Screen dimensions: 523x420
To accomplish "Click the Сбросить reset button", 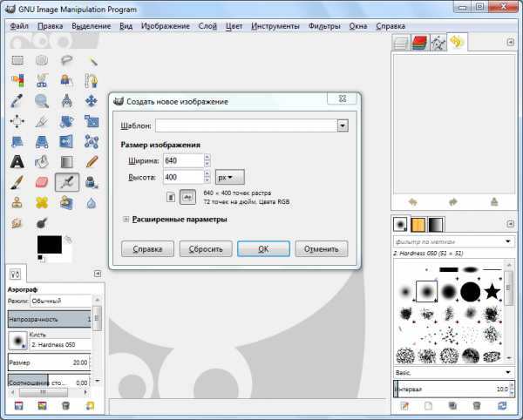I will [206, 249].
